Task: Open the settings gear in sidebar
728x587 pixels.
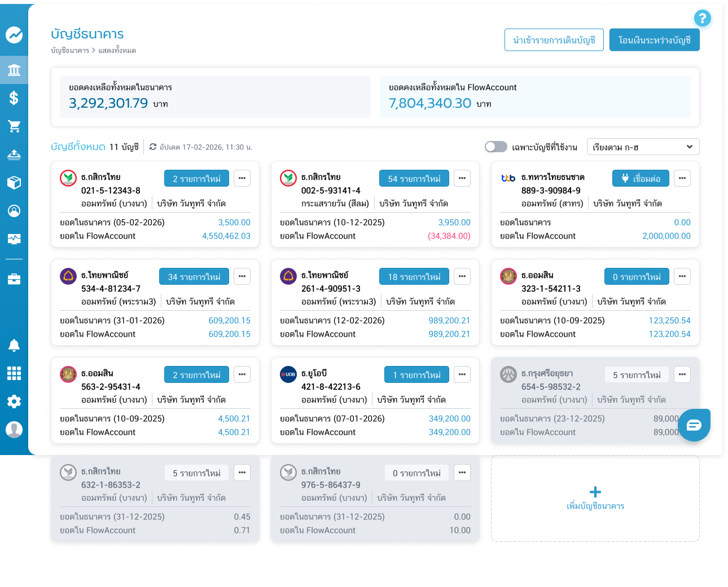Action: pyautogui.click(x=14, y=401)
